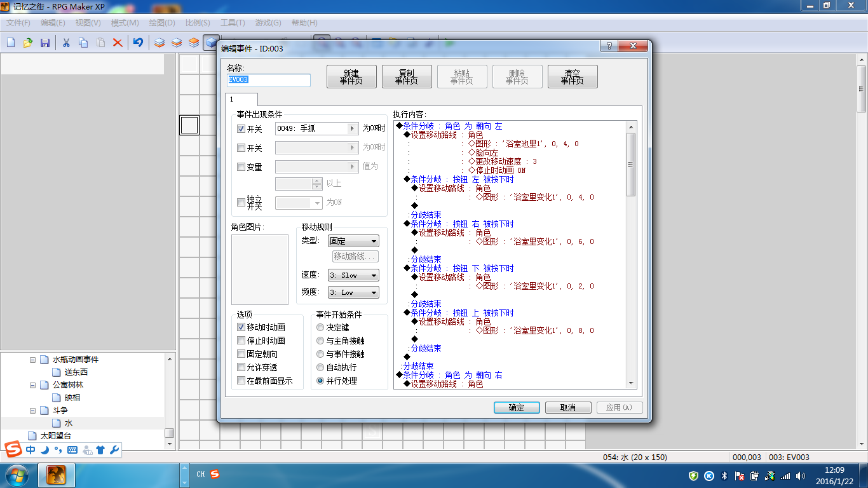
Task: Select the event layer cube icon
Action: pyautogui.click(x=210, y=43)
